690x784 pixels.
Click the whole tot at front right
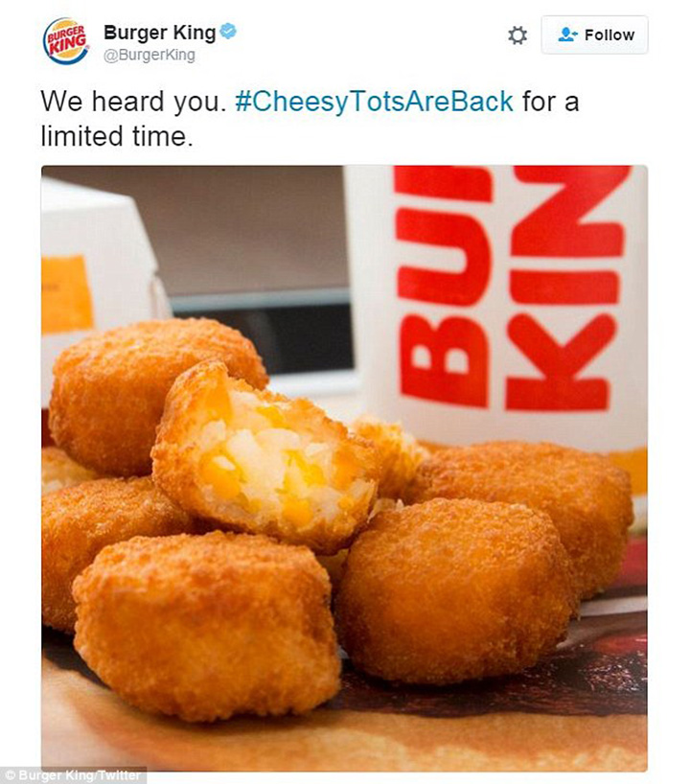coord(455,590)
